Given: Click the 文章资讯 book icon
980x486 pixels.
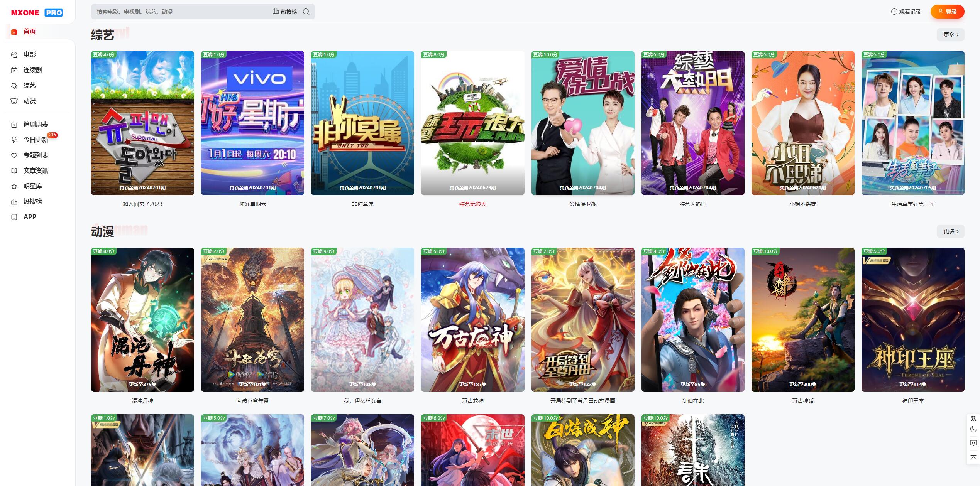Looking at the screenshot, I should pyautogui.click(x=14, y=170).
